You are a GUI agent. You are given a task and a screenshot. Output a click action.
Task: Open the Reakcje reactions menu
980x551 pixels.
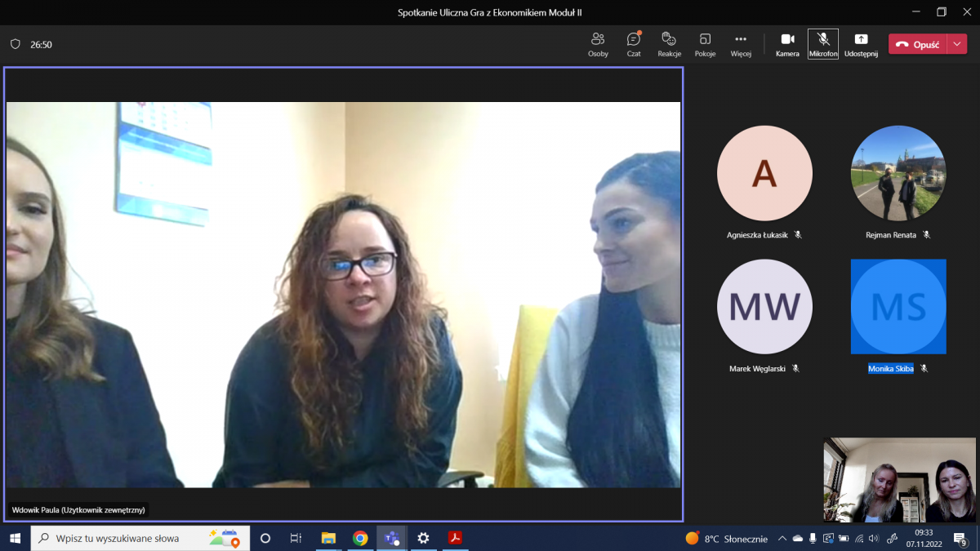click(669, 44)
